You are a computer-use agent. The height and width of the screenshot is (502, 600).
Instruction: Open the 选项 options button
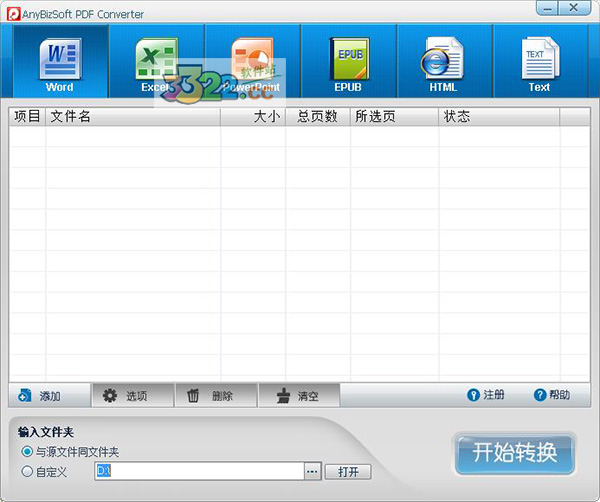(133, 395)
